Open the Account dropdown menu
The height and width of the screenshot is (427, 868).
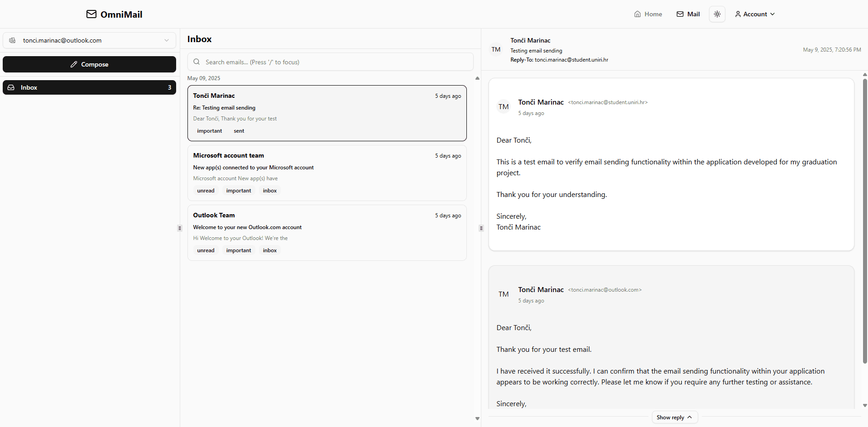point(754,14)
